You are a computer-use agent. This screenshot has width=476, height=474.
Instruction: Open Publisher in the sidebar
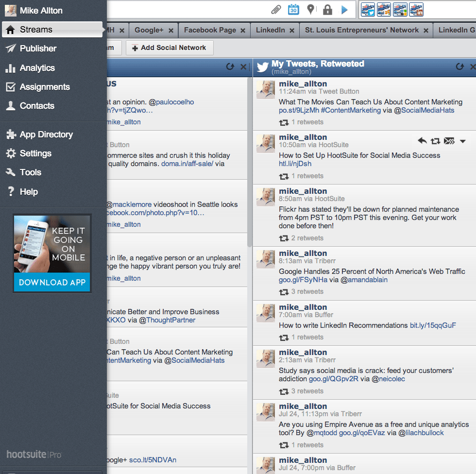(x=38, y=49)
